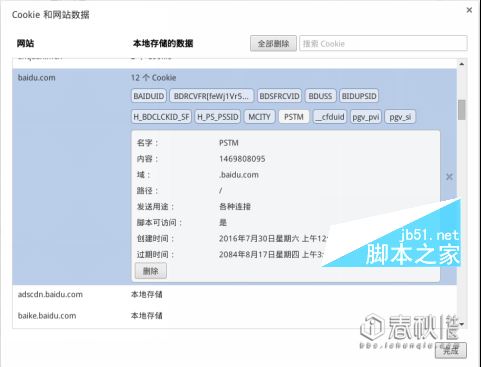This screenshot has width=481, height=367.
Task: Click the 本地存储 entry for baike.baidu.com
Action: (x=147, y=316)
